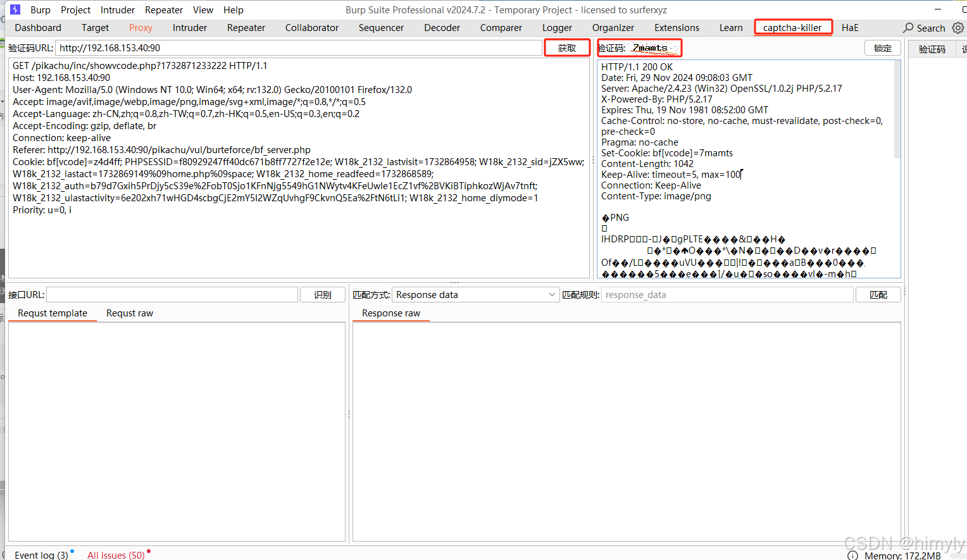Open the Event log (3) entry
This screenshot has height=560, width=967.
point(41,555)
